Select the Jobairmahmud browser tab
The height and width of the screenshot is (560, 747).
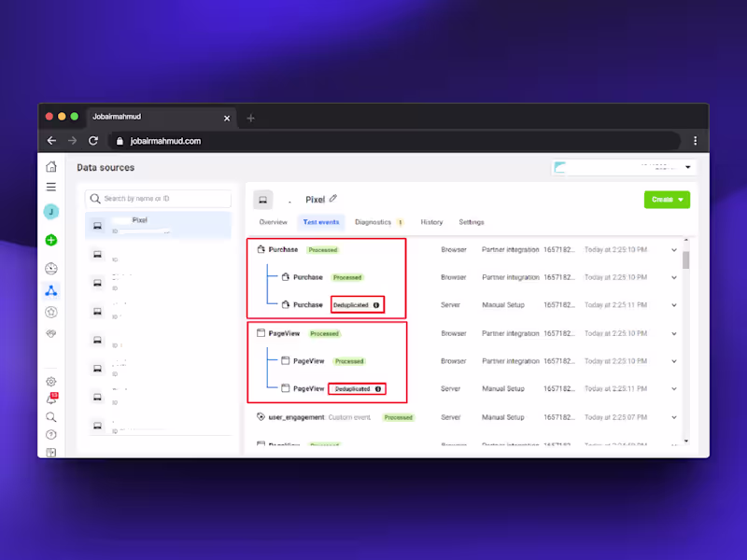(x=160, y=118)
